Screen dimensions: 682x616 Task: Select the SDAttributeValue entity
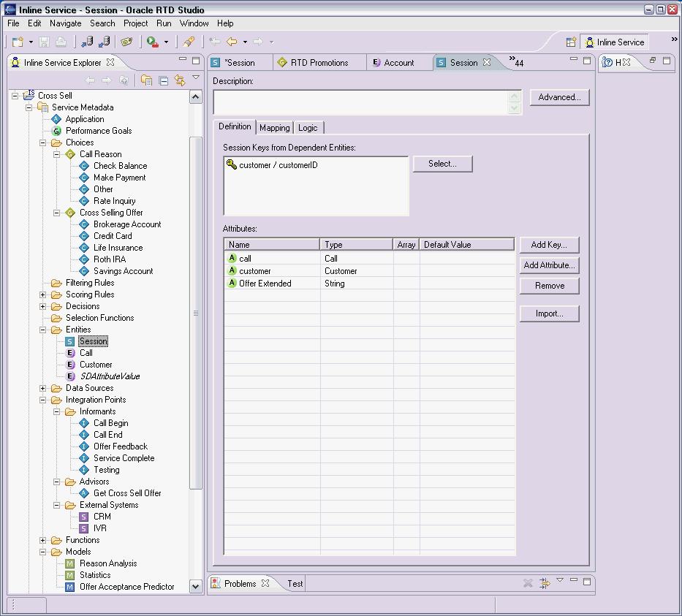(x=110, y=376)
